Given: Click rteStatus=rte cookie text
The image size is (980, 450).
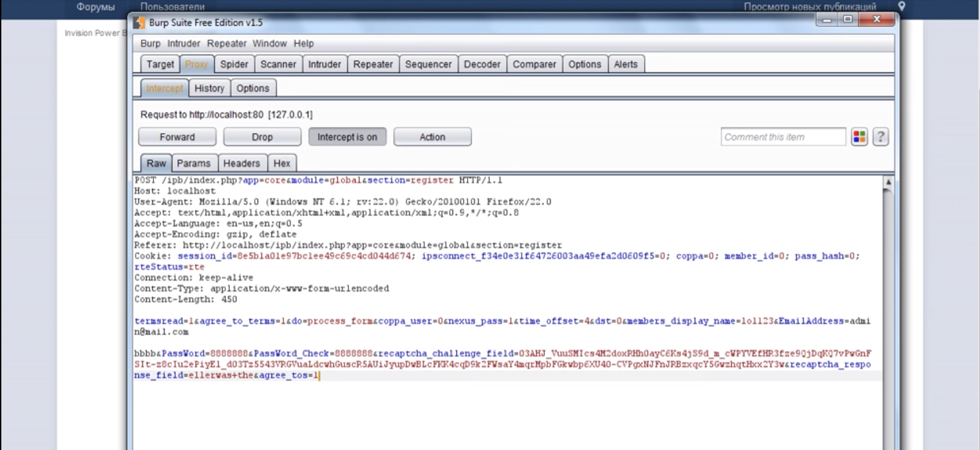Looking at the screenshot, I should coord(169,266).
